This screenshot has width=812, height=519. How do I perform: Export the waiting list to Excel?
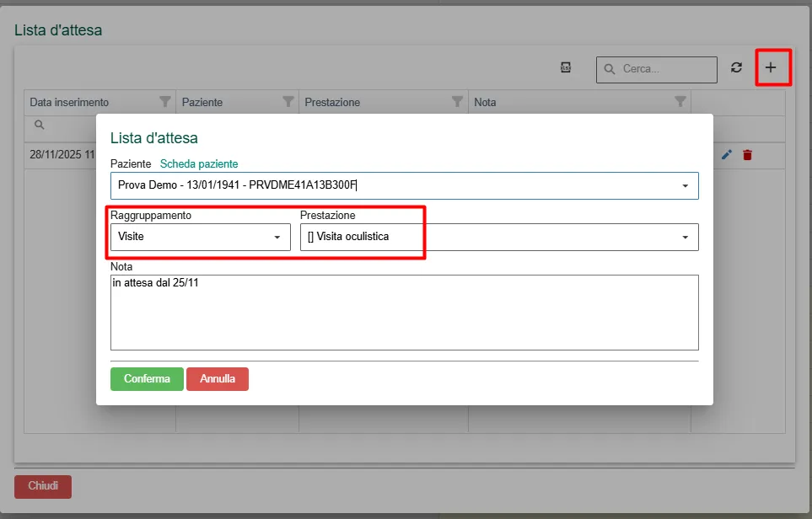[x=566, y=68]
